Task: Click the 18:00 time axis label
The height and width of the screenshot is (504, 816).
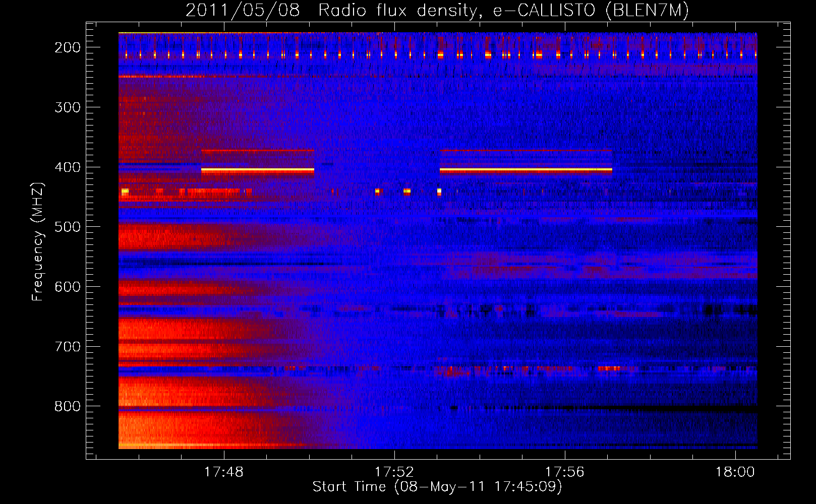Action: [x=735, y=472]
